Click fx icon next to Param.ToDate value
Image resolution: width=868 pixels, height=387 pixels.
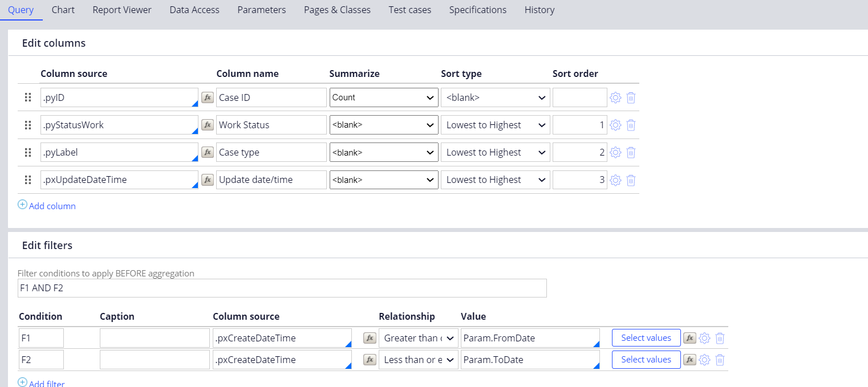[x=689, y=360]
